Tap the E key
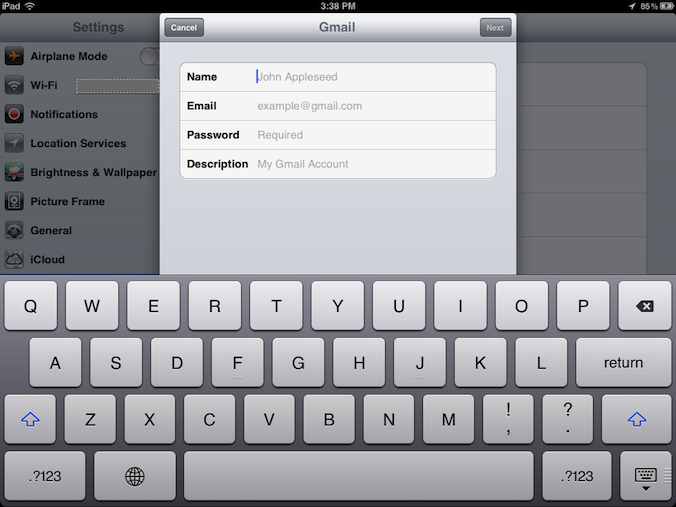 point(153,306)
